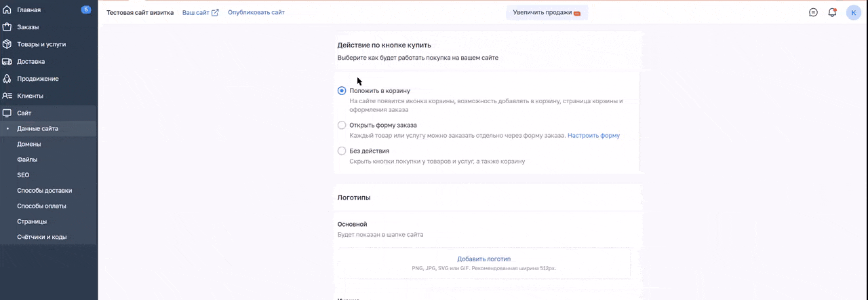The width and height of the screenshot is (868, 300).
Task: Open the chat messages icon
Action: pos(813,12)
